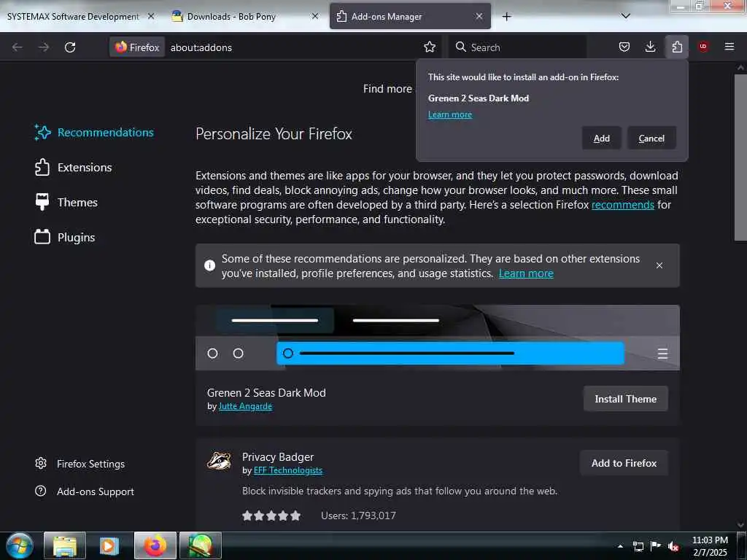The image size is (747, 560).
Task: Open Windows Media Player from taskbar
Action: click(109, 545)
